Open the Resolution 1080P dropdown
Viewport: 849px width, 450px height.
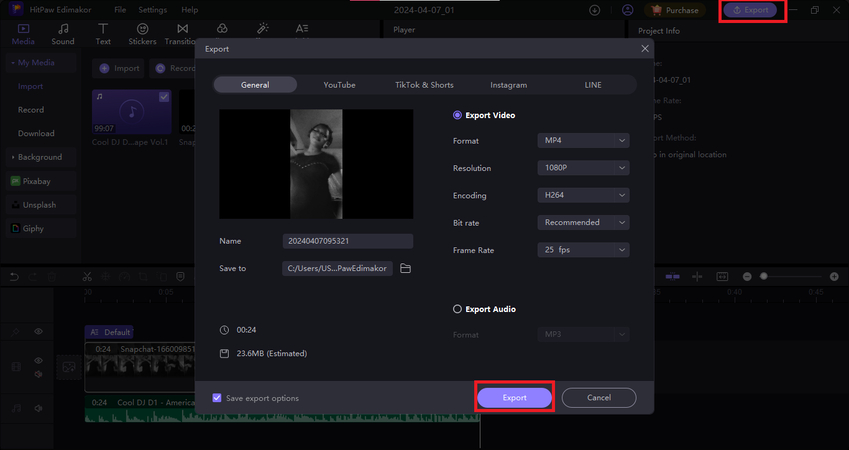coord(583,168)
